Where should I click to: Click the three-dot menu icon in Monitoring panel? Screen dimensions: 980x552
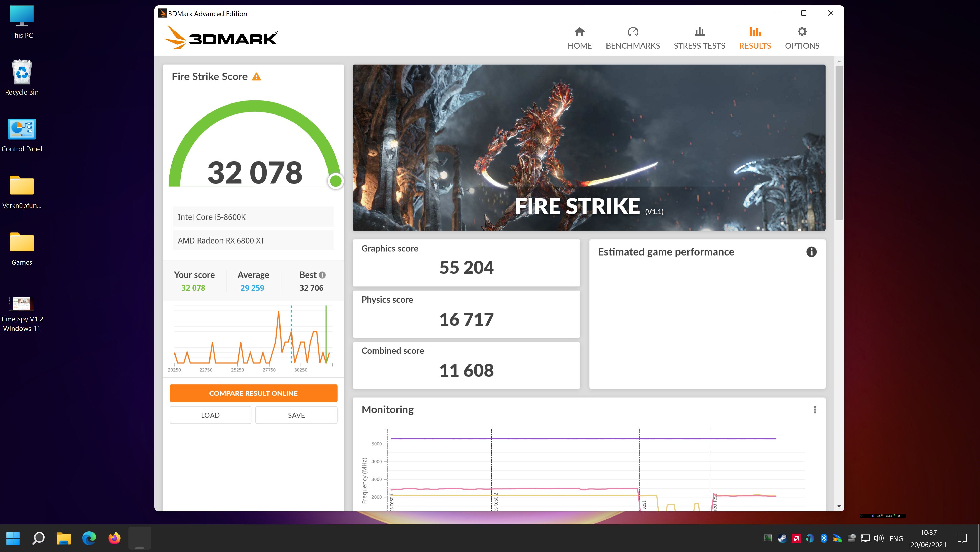(815, 409)
